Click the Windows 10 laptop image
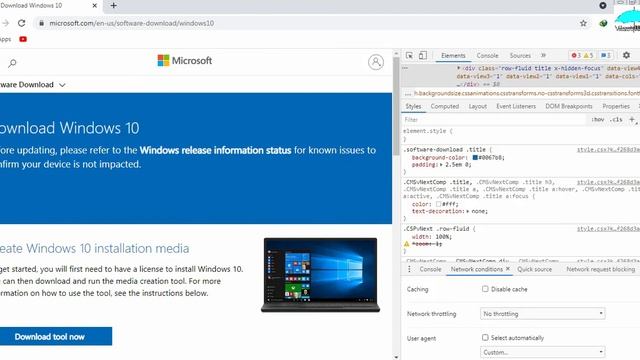640x360 pixels. (320, 275)
